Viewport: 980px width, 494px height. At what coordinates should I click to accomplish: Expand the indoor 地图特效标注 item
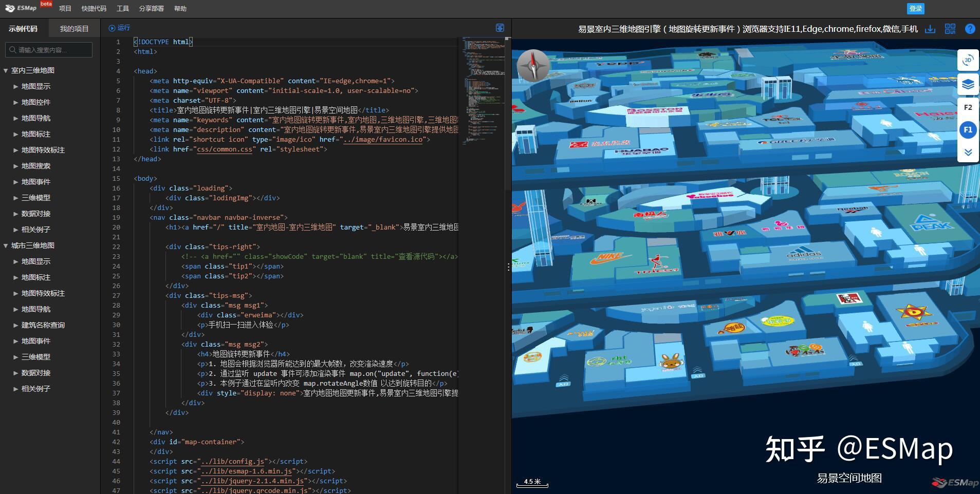pyautogui.click(x=16, y=150)
